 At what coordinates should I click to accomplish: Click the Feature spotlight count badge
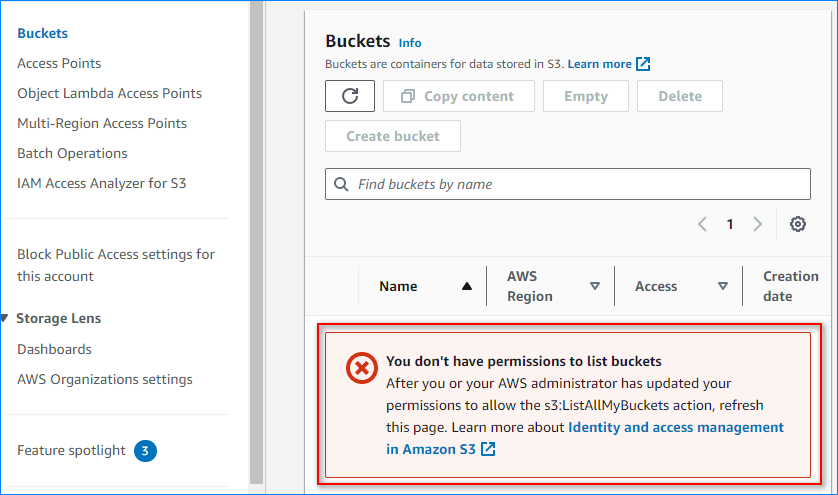click(145, 450)
